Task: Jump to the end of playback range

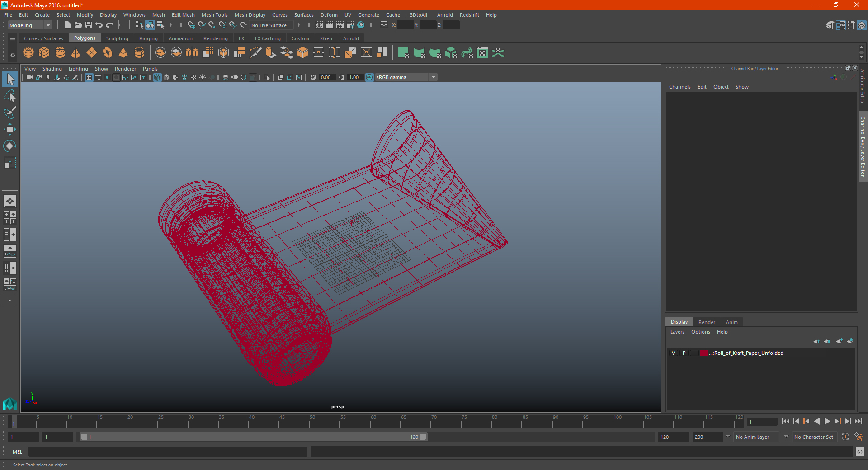Action: click(x=858, y=421)
